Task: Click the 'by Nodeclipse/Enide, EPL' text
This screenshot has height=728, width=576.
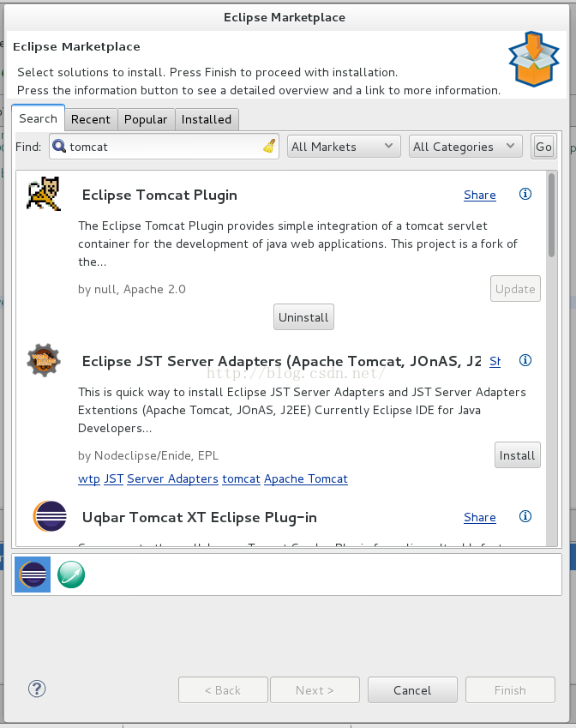Action: tap(148, 455)
